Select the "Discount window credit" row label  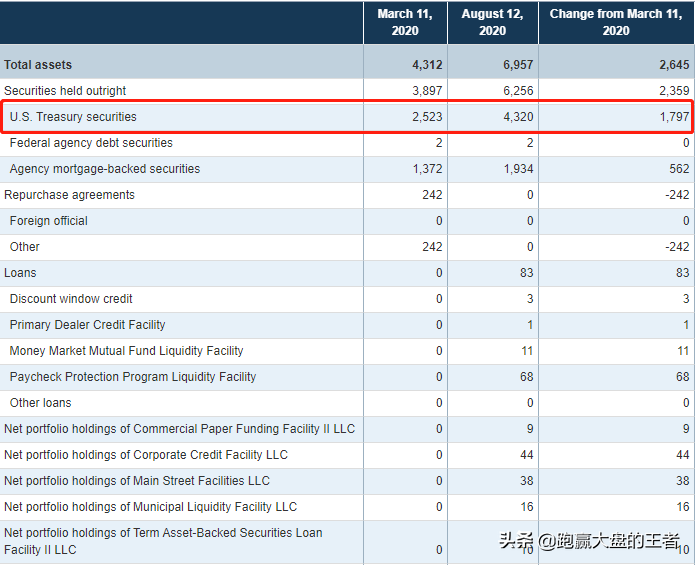click(x=71, y=299)
